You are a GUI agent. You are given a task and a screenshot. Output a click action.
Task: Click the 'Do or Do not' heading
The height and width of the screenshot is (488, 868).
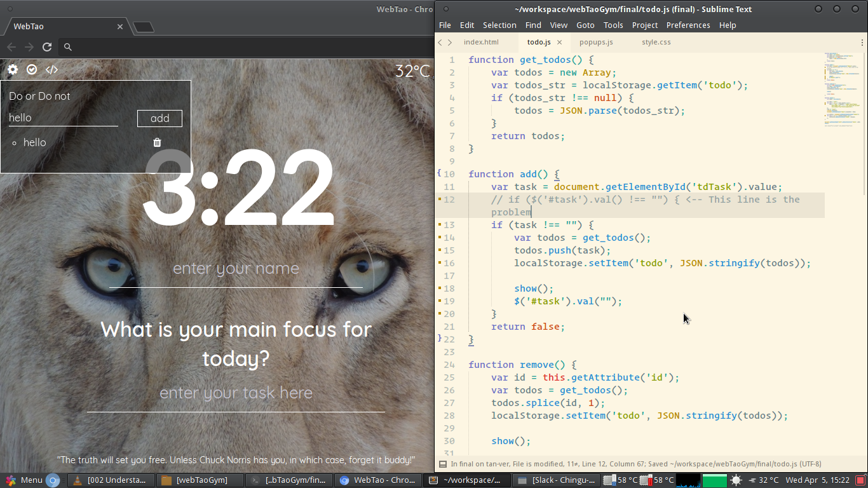click(39, 96)
